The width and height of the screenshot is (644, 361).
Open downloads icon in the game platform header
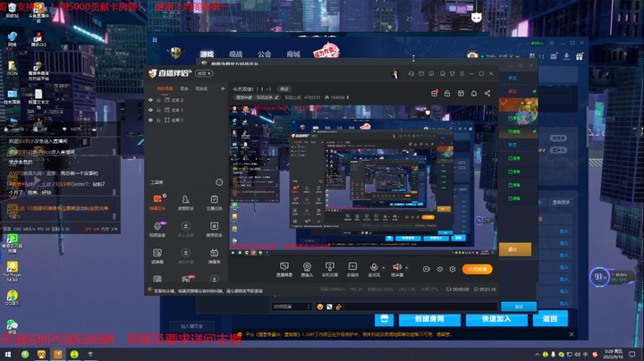tap(566, 56)
